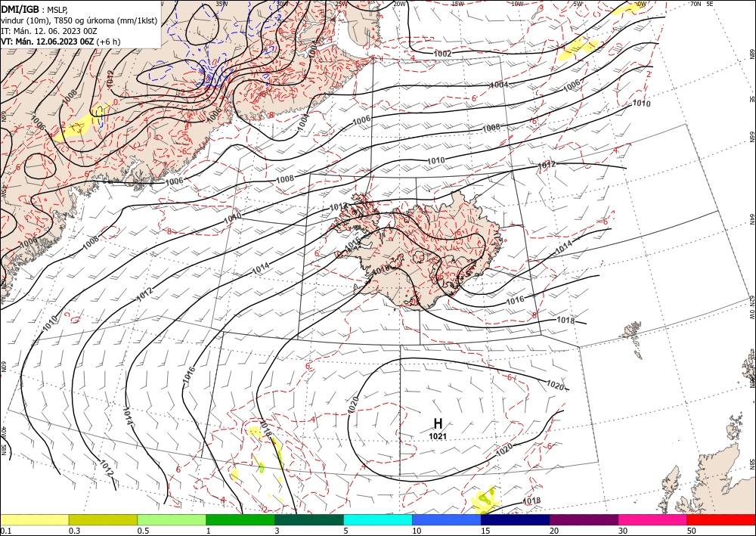Screen dimensions: 756x536
Task: Click the 50 legend scale value
Action: (x=692, y=531)
